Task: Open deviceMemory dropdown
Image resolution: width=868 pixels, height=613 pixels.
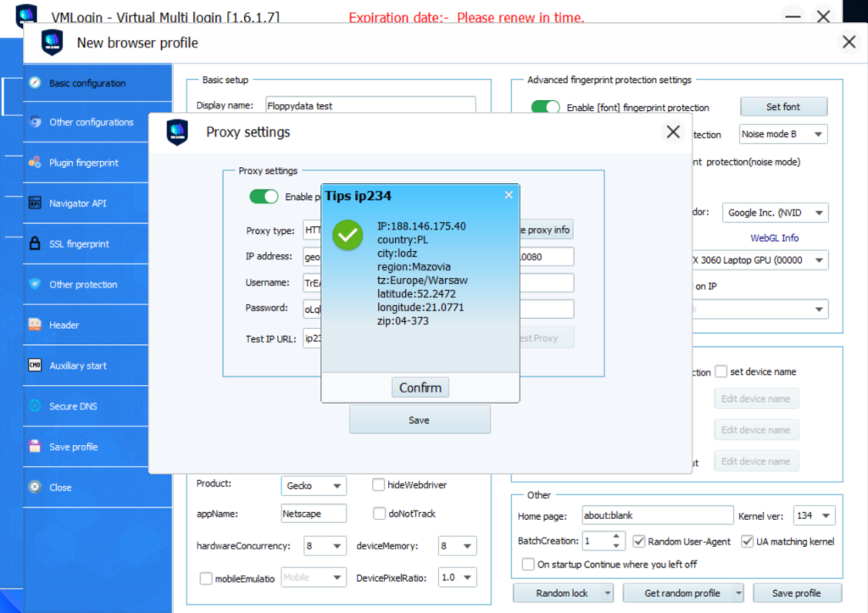Action: tap(457, 545)
